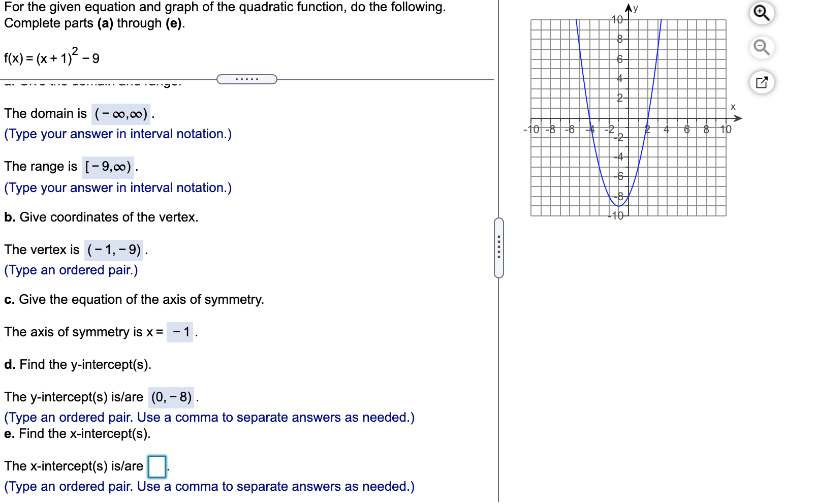Click the equation f(x)=(x+1)²−9
This screenshot has width=816, height=504.
coord(51,57)
